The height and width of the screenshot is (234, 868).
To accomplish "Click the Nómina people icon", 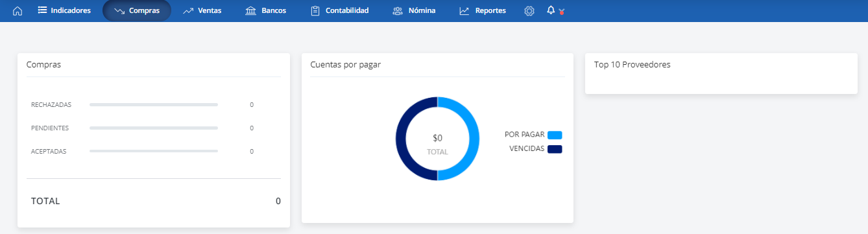I will (398, 11).
